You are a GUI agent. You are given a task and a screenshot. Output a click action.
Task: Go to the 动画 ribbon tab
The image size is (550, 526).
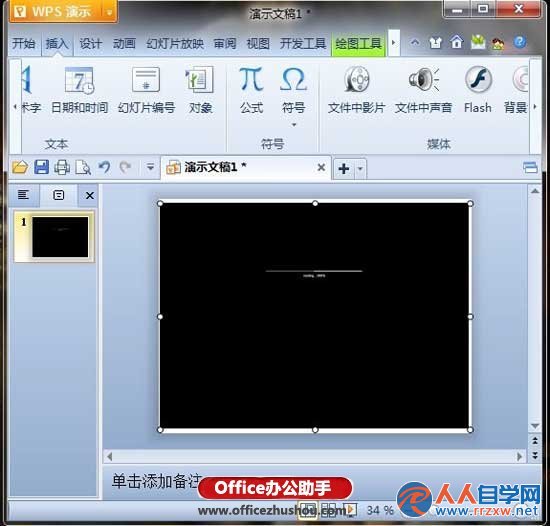pos(124,44)
